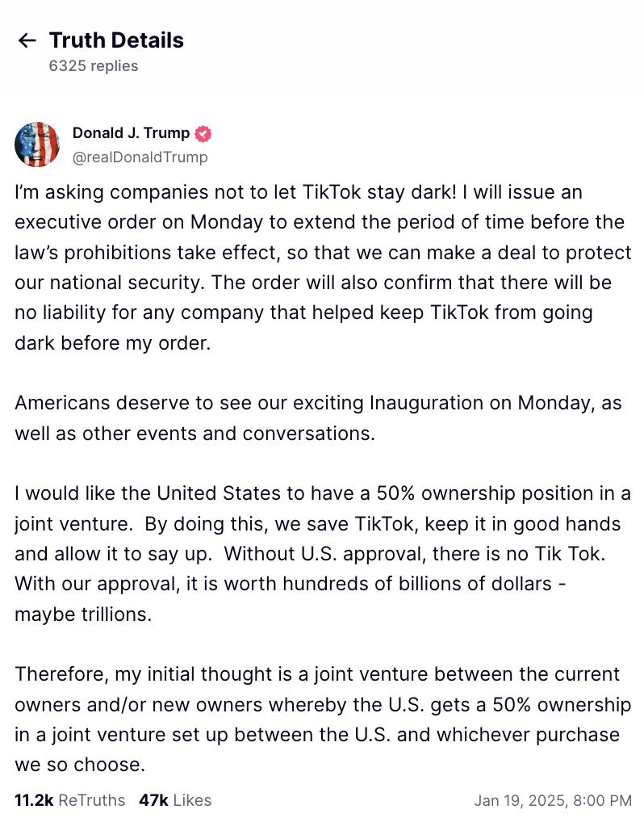Click the line "dark before my order."
Viewport: 644px width, 822px height.
click(x=112, y=342)
